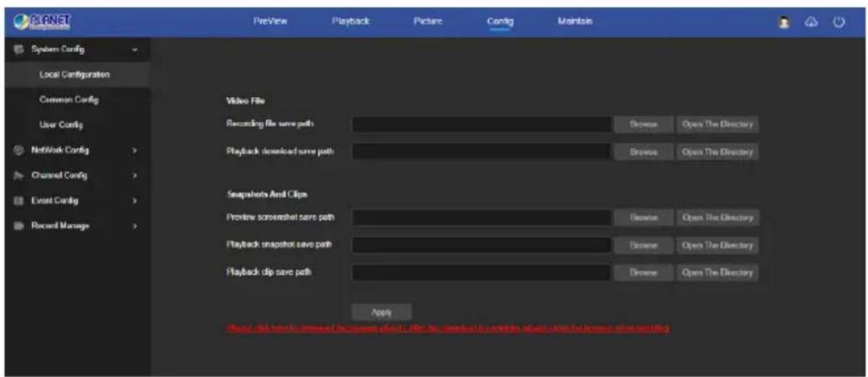Expand the Record Manage arrow
The height and width of the screenshot is (377, 868).
(x=135, y=226)
